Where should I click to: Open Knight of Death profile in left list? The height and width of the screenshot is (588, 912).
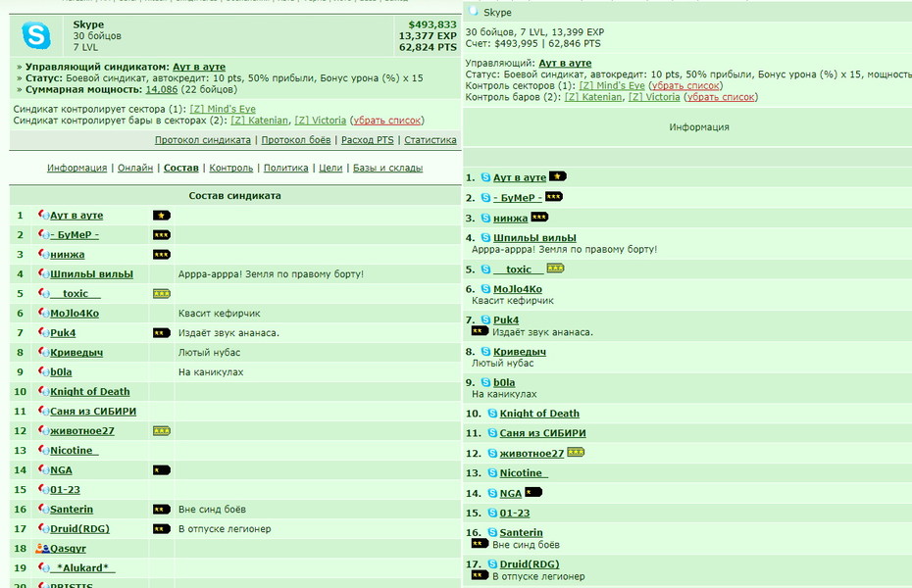(x=89, y=392)
